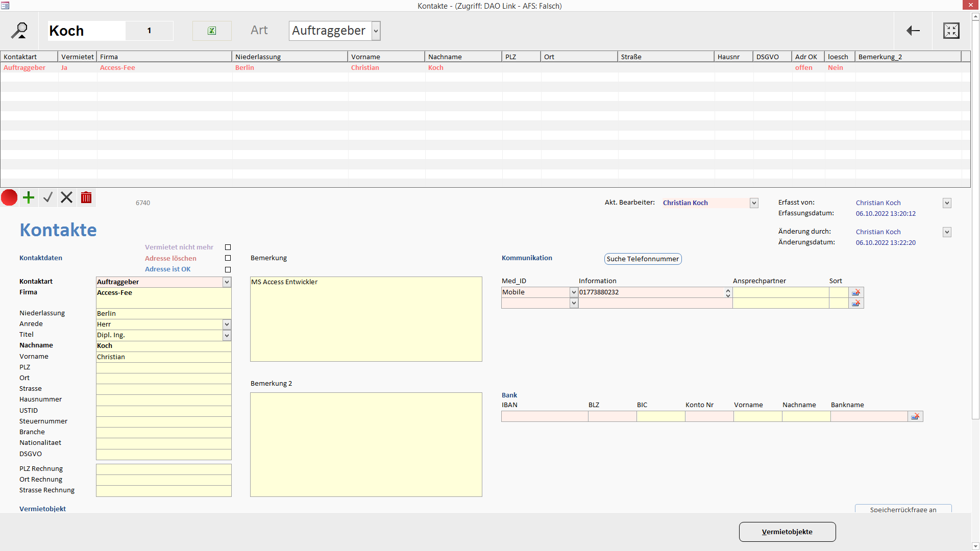Tick the Adresse ist OK checkbox

[228, 269]
